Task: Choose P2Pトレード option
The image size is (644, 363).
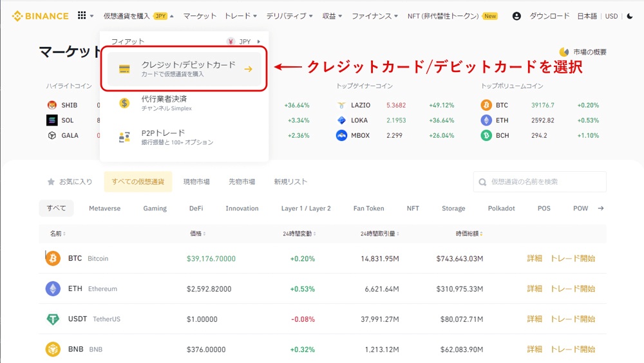Action: [x=184, y=137]
